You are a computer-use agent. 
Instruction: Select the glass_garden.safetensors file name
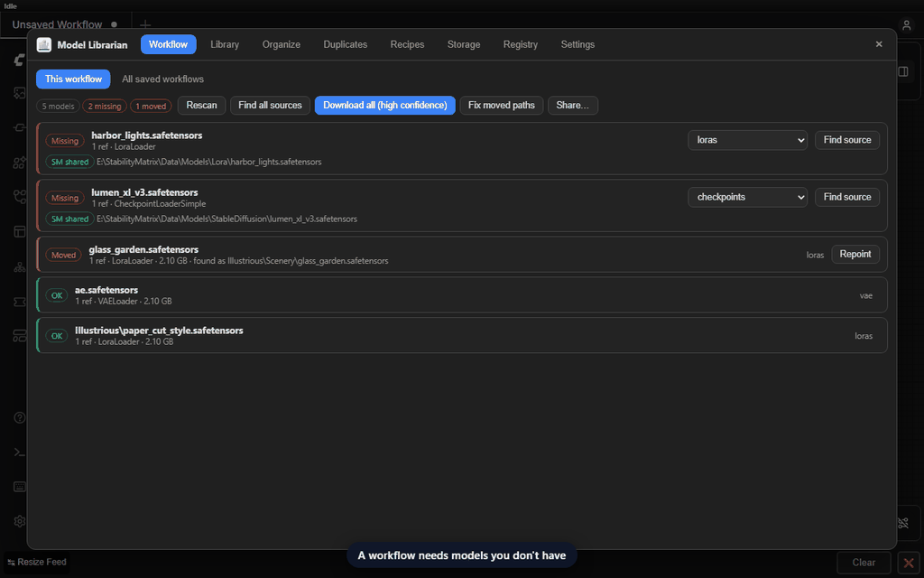[143, 249]
